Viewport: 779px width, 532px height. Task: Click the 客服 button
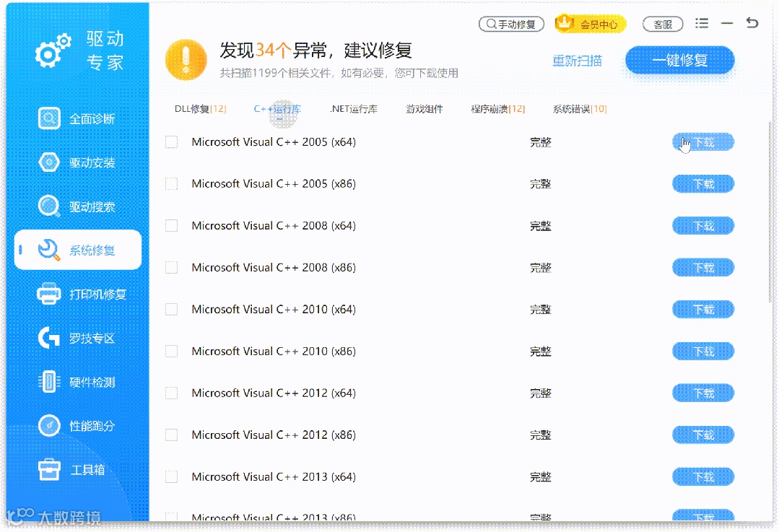663,24
